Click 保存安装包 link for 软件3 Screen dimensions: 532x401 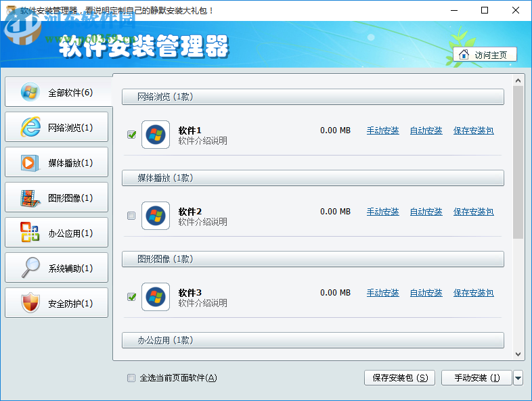coord(474,293)
